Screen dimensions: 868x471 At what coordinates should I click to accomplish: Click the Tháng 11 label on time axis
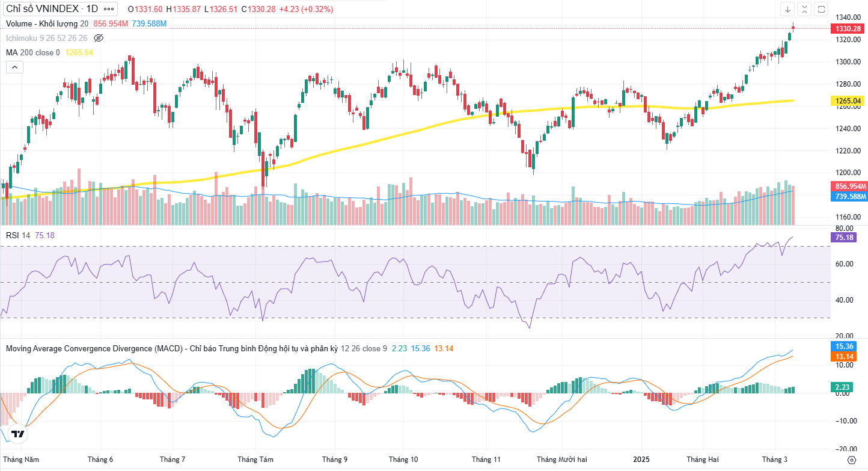(x=486, y=460)
